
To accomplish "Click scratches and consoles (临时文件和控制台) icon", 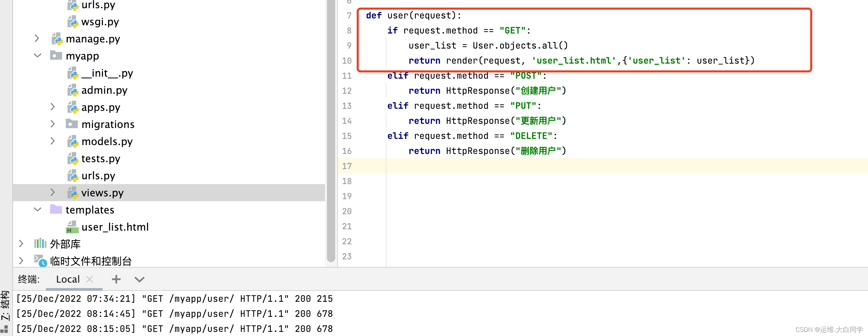I will coord(40,261).
